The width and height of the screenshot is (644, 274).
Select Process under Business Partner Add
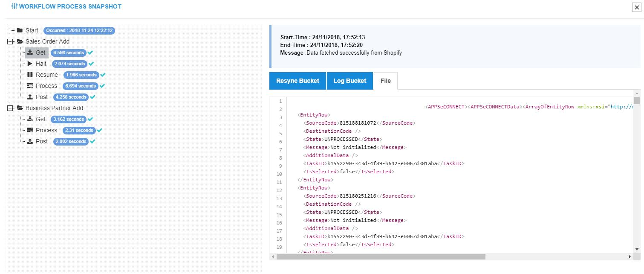click(x=46, y=130)
